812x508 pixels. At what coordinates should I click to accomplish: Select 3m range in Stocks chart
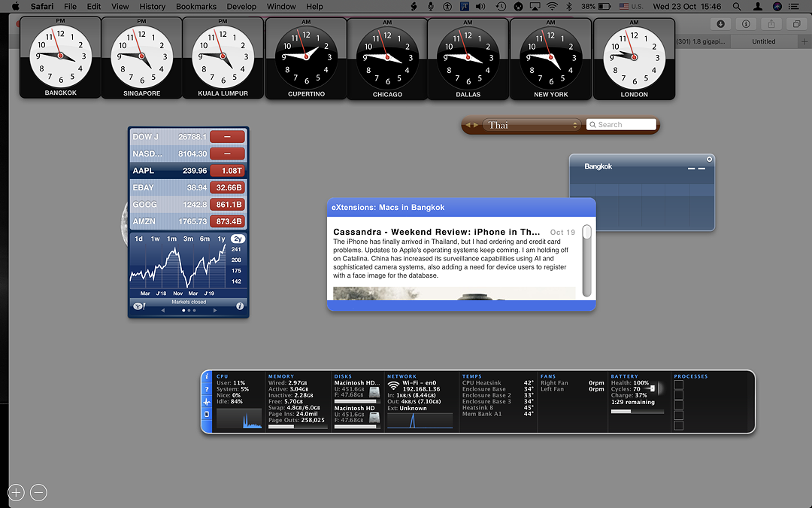189,239
